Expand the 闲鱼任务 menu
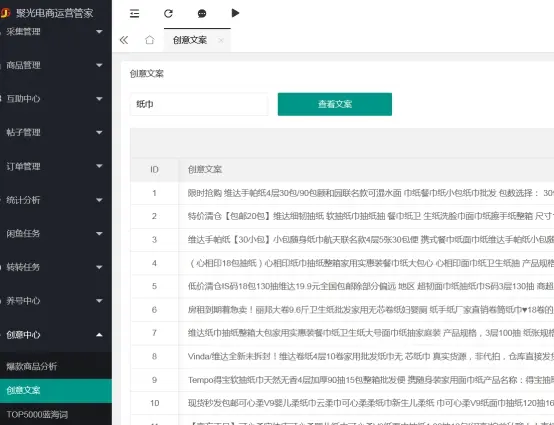 (56, 234)
